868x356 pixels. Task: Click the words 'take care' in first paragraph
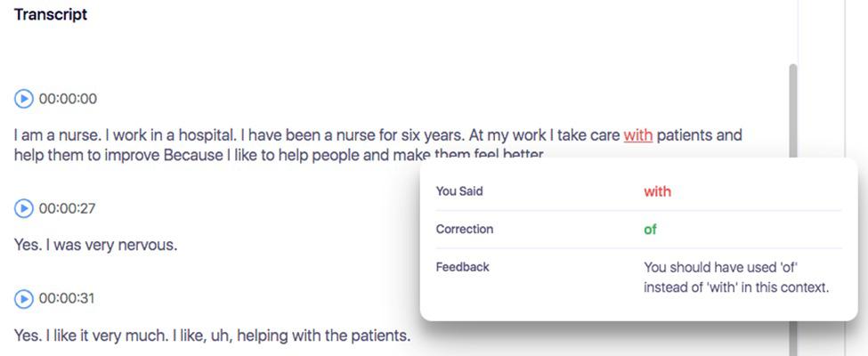click(x=592, y=135)
